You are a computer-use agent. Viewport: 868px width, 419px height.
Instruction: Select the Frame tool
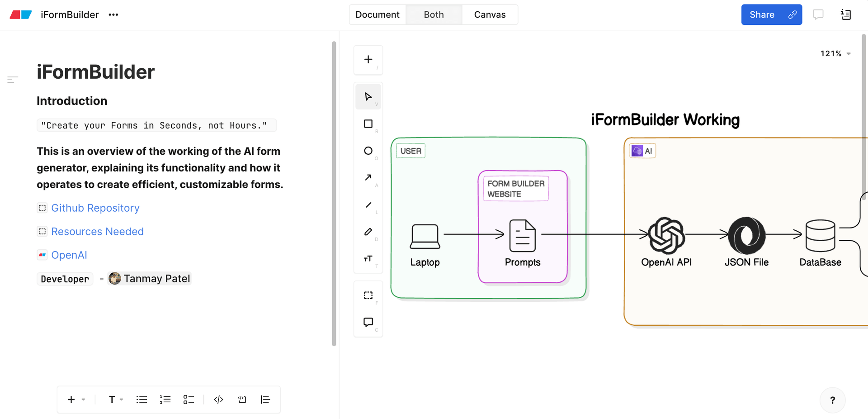(x=368, y=295)
